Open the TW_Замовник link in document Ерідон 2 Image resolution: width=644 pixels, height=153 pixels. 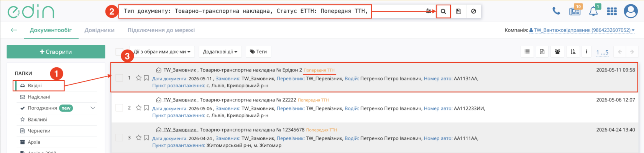point(180,70)
